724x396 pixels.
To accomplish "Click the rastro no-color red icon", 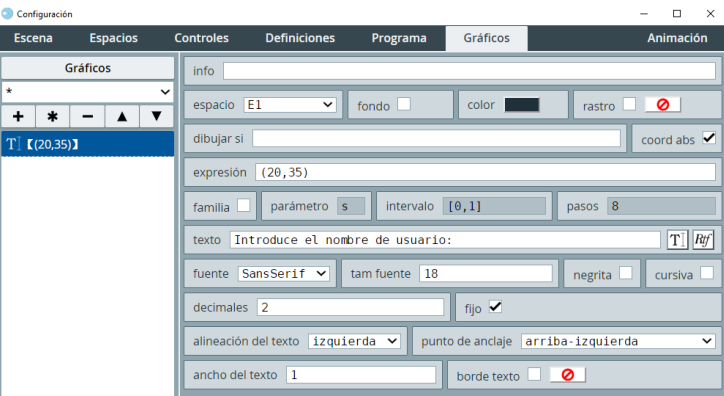I will pyautogui.click(x=663, y=105).
